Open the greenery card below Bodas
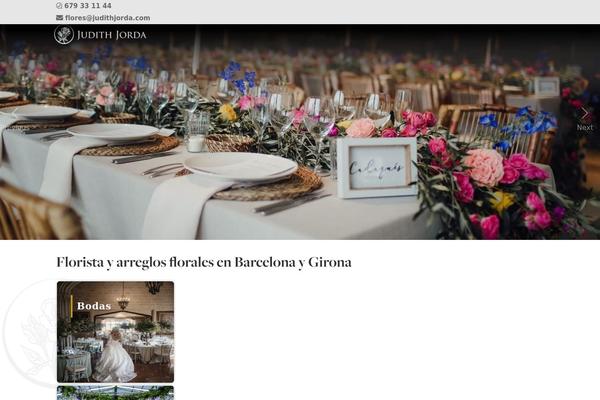Viewport: 600px width, 400px height. (115, 393)
